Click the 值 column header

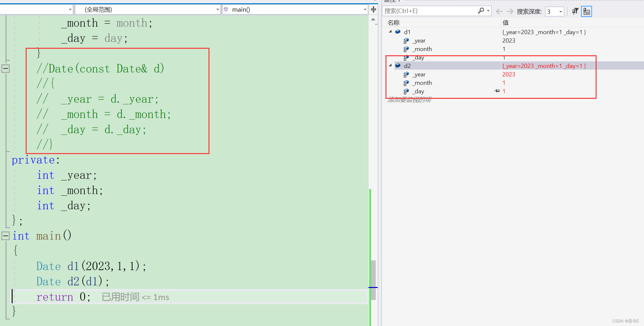[x=506, y=22]
